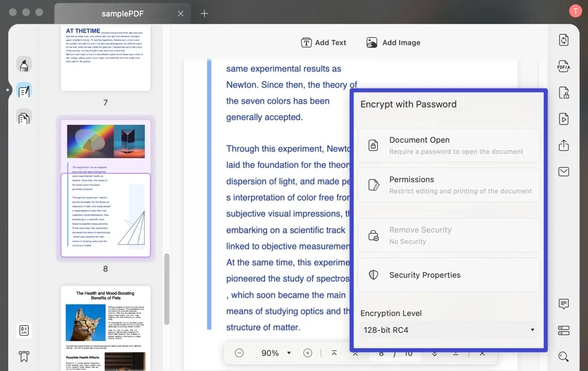Image resolution: width=588 pixels, height=371 pixels.
Task: Switch to the samplePDF tab
Action: tap(122, 13)
